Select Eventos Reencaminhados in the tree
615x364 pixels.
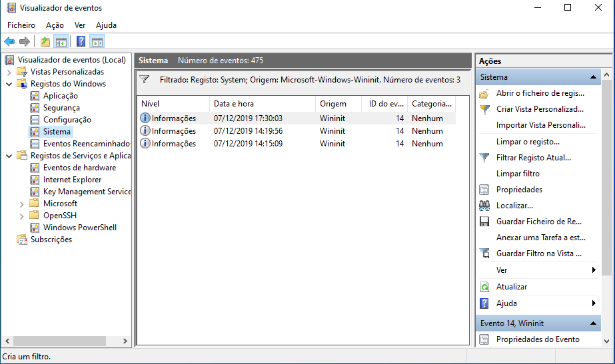(87, 144)
